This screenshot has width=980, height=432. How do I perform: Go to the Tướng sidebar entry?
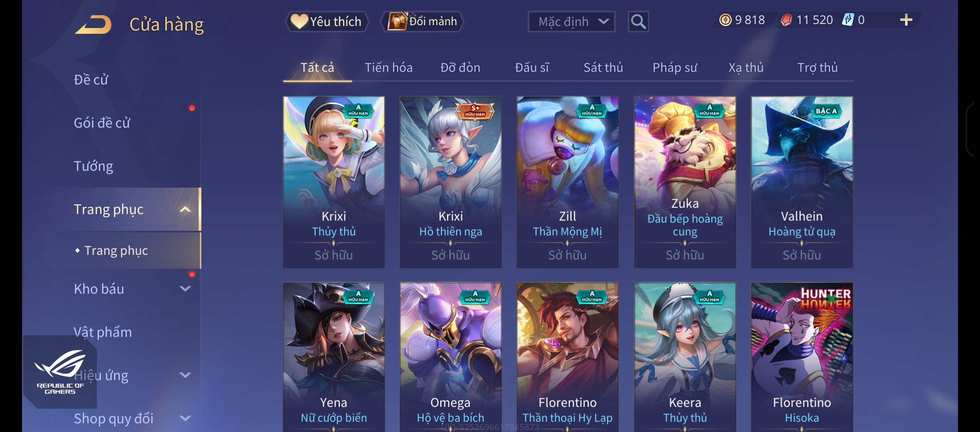coord(93,166)
